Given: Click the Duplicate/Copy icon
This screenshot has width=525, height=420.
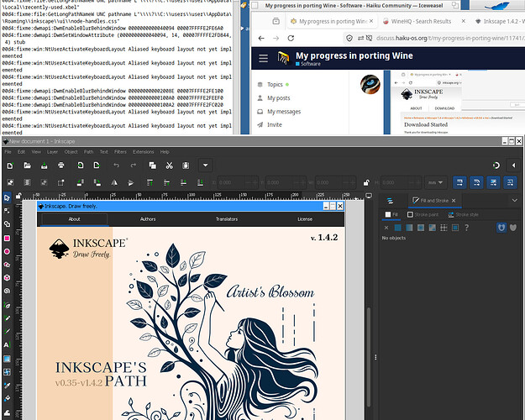Looking at the screenshot, I should [152, 165].
